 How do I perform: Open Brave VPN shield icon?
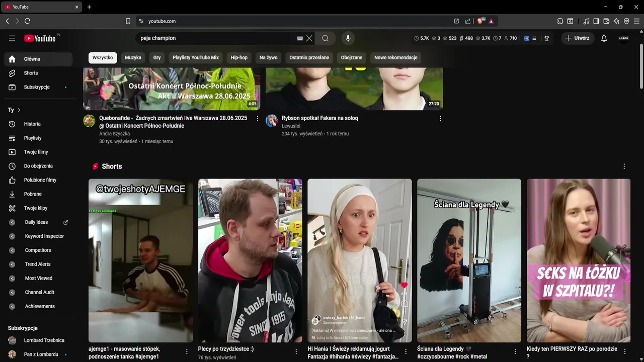(626, 21)
